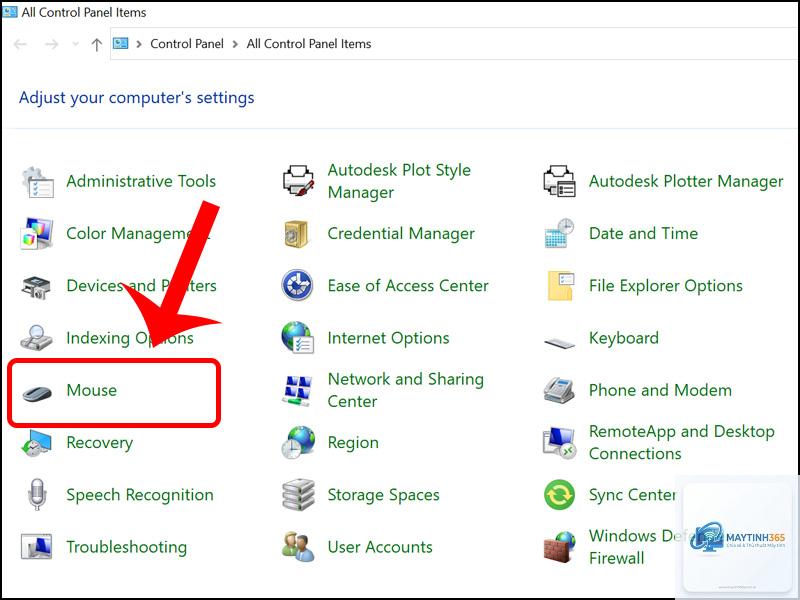The image size is (800, 600).
Task: Open the Autodesk Plotter Manager link
Action: [686, 181]
